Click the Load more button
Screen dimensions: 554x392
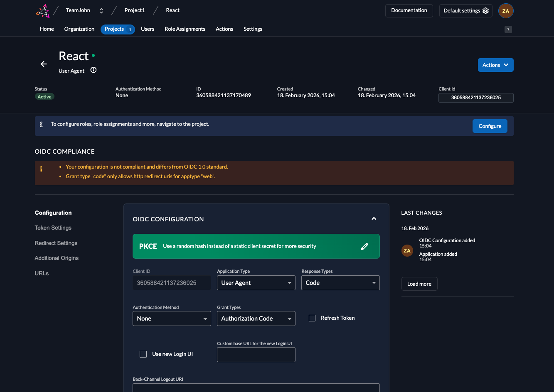coord(419,284)
